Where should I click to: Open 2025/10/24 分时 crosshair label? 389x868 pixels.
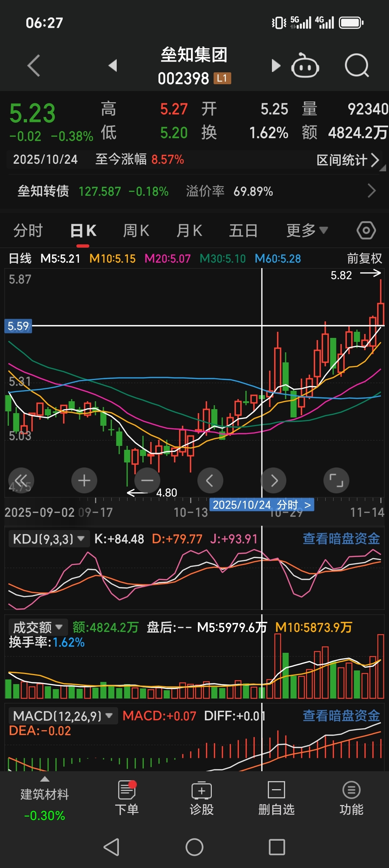point(262,505)
